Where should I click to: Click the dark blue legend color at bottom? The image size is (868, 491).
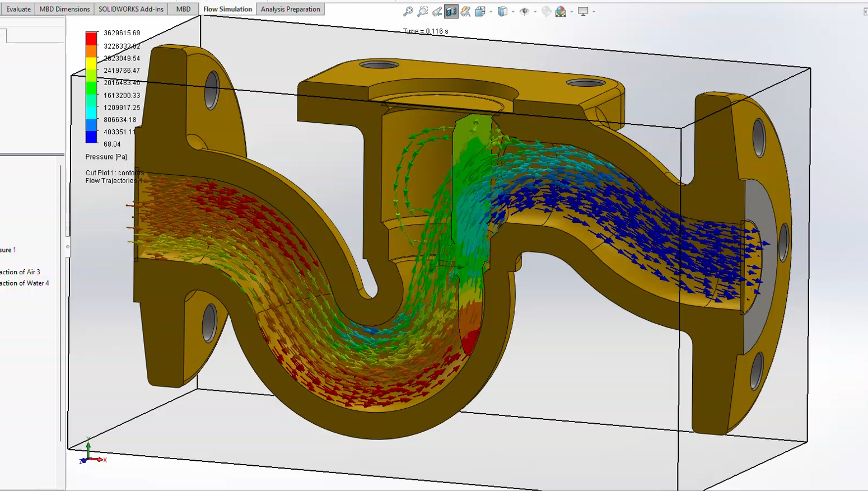pyautogui.click(x=91, y=137)
